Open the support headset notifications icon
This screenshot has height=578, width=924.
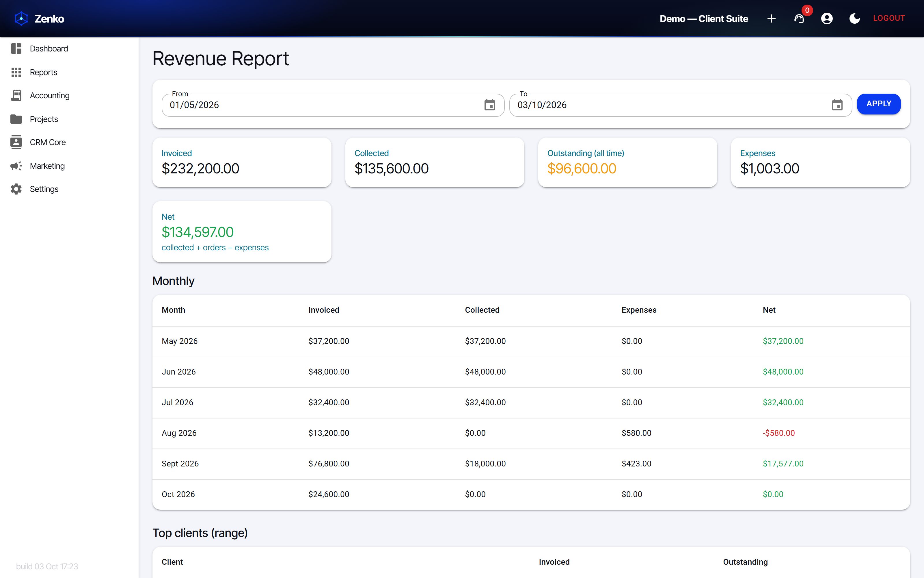pyautogui.click(x=799, y=18)
